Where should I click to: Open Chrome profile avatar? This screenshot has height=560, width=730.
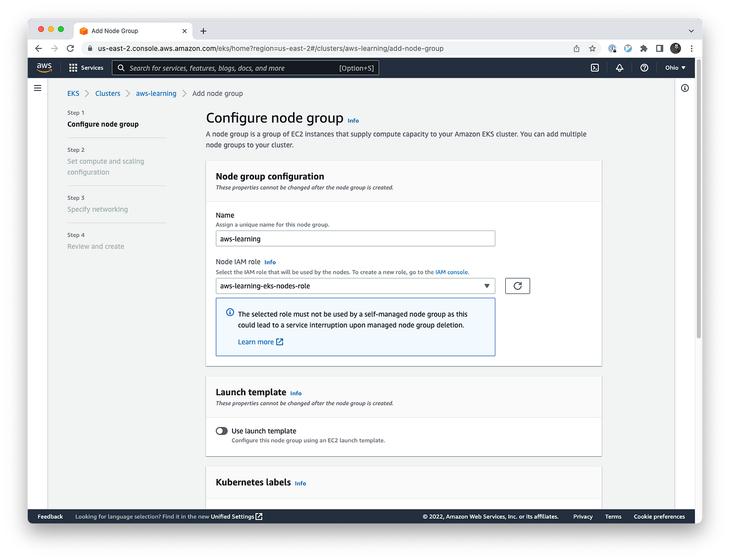(x=676, y=48)
